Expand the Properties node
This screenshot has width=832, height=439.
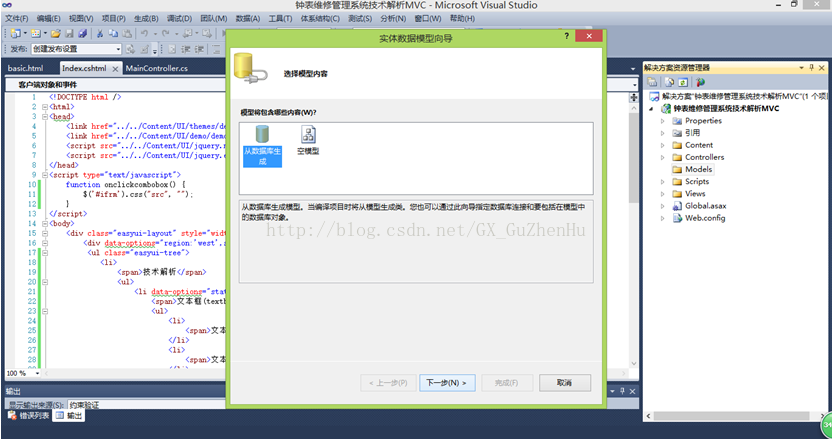pos(662,121)
